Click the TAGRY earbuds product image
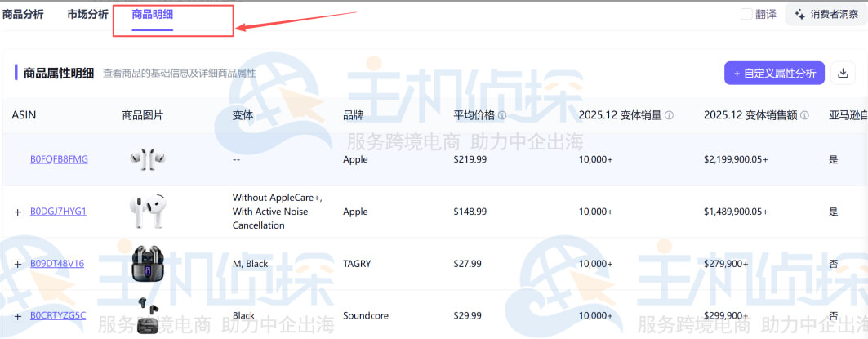The height and width of the screenshot is (339, 868). (148, 262)
